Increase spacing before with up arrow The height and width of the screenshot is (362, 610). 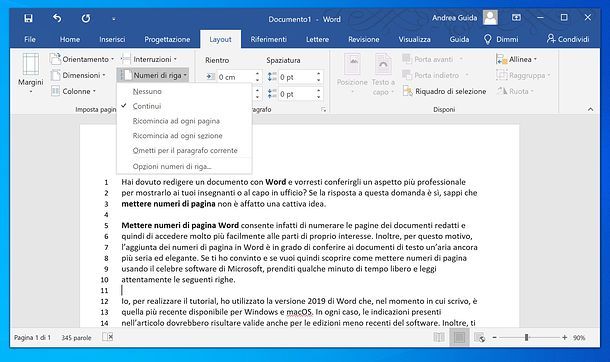[319, 73]
